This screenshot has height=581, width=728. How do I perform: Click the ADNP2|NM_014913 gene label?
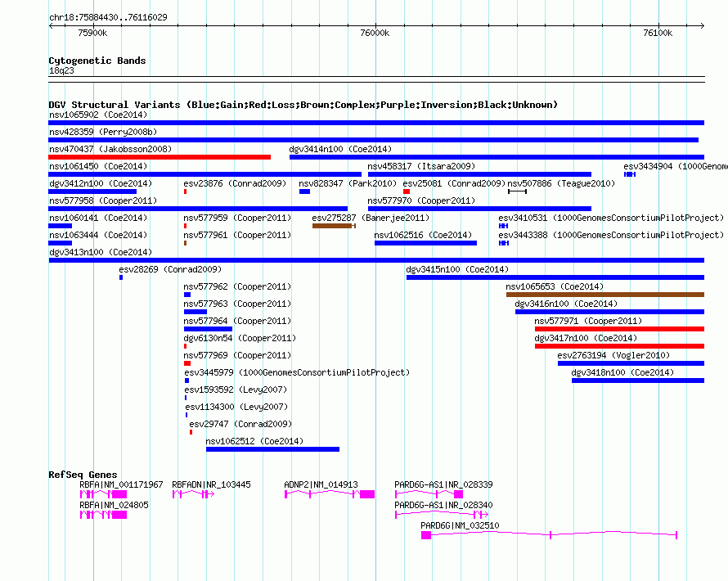point(321,485)
